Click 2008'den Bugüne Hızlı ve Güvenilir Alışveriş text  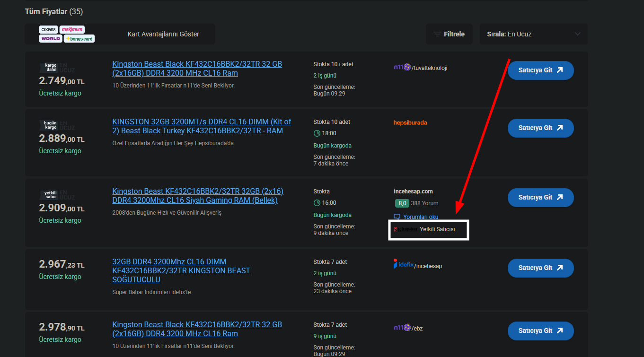(167, 213)
